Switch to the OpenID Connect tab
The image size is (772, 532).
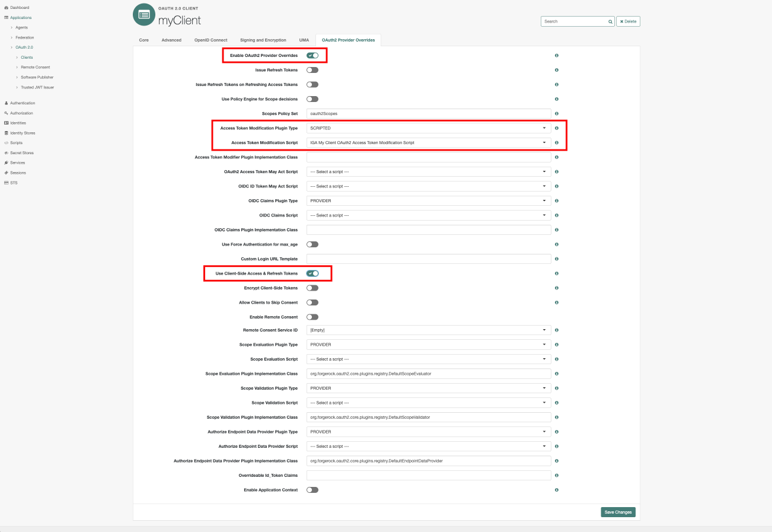click(x=210, y=40)
